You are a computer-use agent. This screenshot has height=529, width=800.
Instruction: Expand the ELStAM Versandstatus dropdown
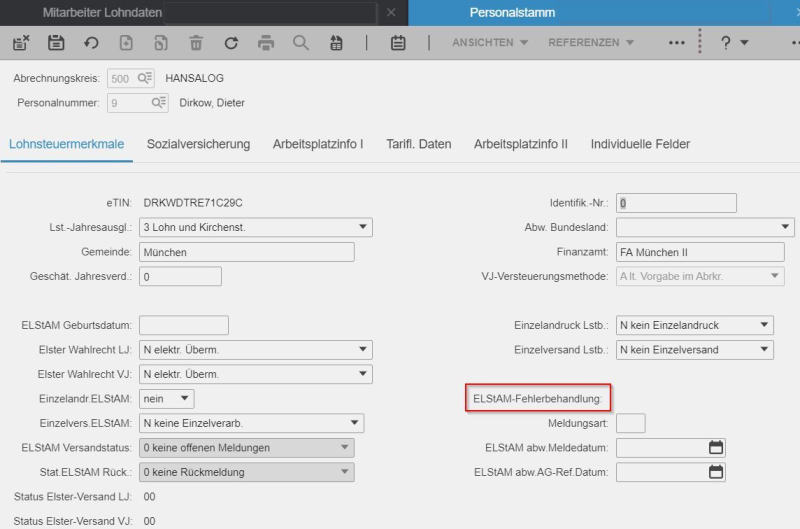click(x=345, y=447)
